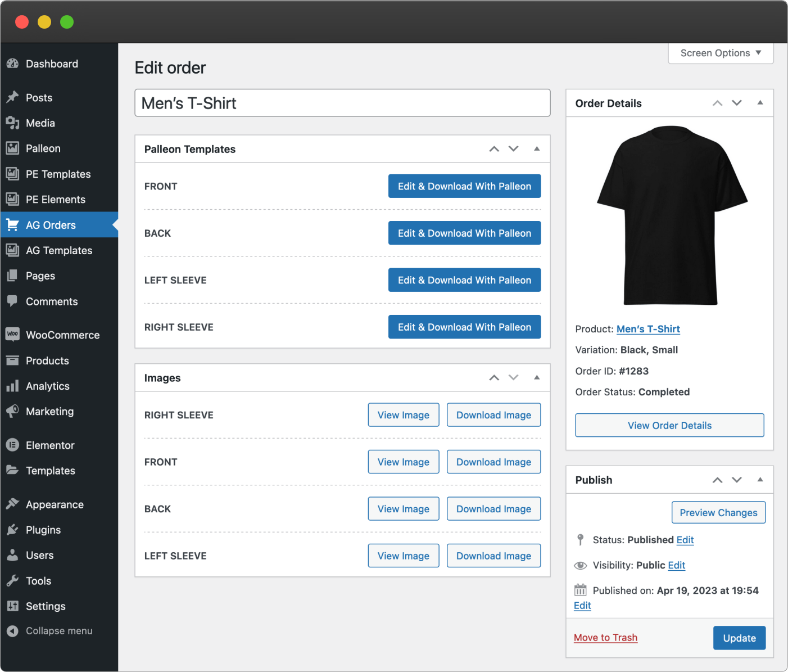Go to WooCommerce menu
This screenshot has width=788, height=672.
click(59, 335)
